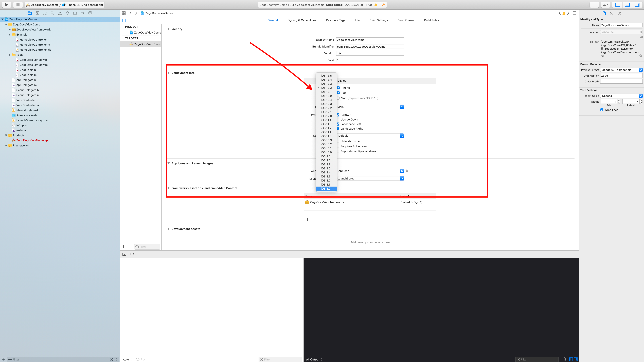This screenshot has height=362, width=644.
Task: Open HomeViewController.xib in navigator
Action: point(35,50)
